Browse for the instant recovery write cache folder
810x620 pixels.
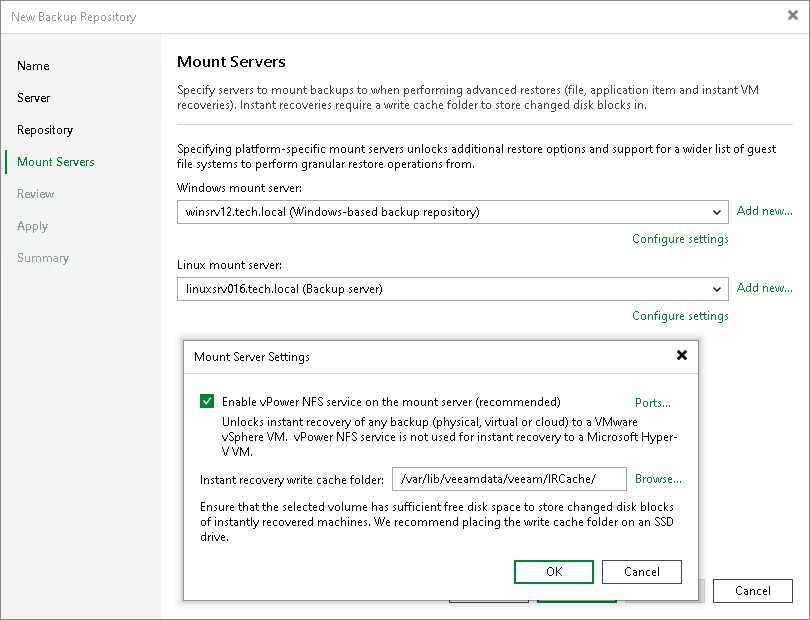pyautogui.click(x=657, y=479)
